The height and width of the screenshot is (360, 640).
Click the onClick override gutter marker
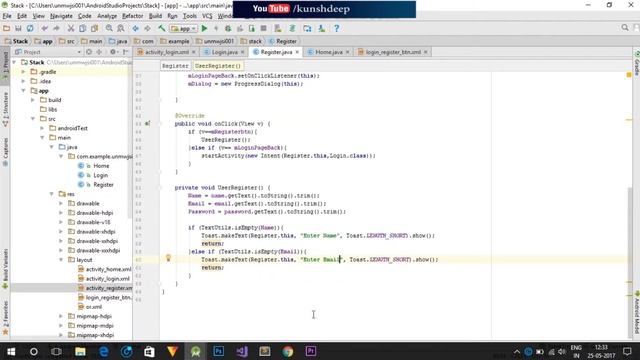coord(147,123)
